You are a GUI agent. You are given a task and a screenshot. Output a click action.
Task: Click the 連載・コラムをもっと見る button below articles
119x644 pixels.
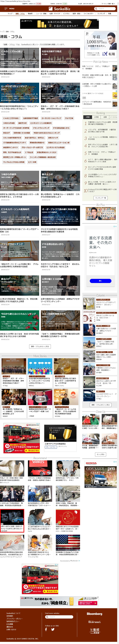40,346
